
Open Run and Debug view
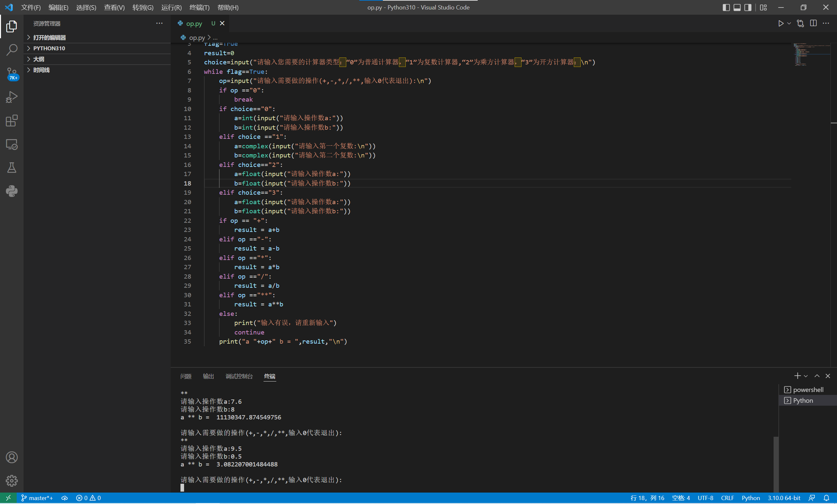click(x=11, y=97)
